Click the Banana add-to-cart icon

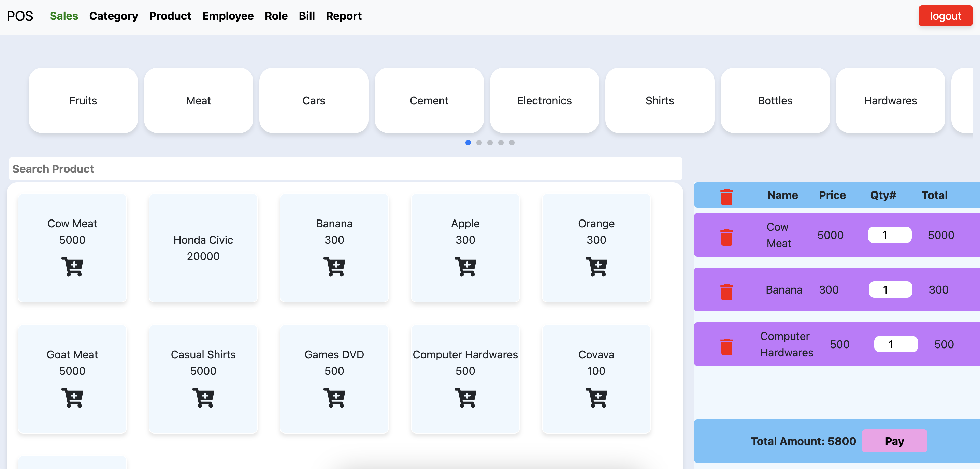point(334,267)
